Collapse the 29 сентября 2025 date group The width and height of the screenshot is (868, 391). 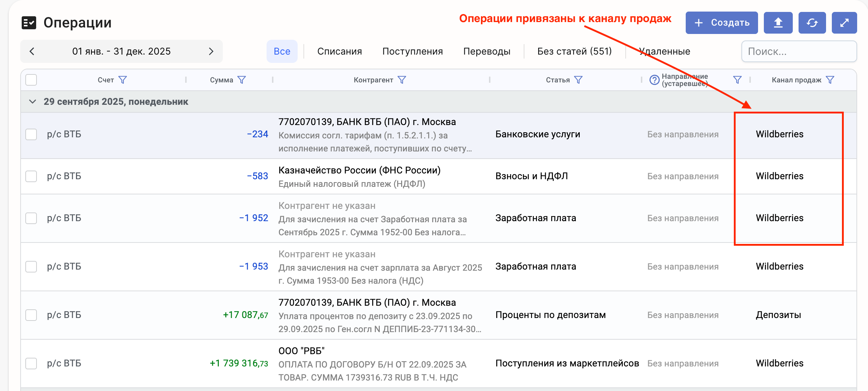coord(33,102)
